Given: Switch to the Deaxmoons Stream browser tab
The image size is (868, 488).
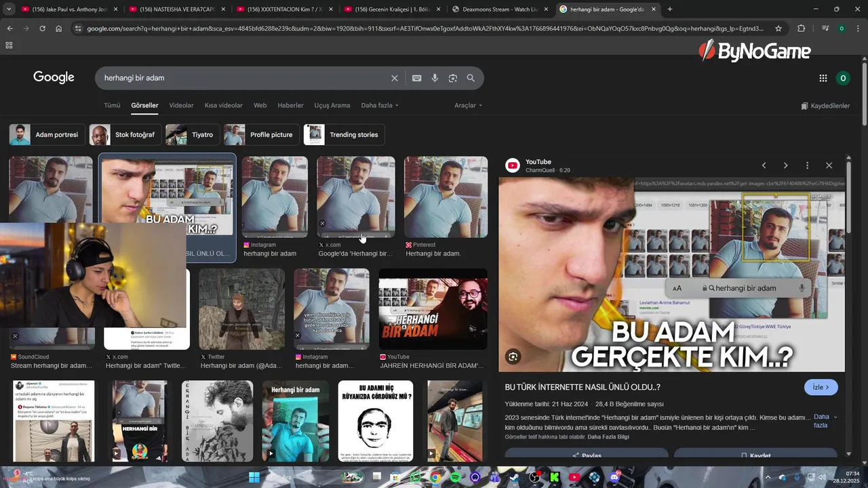Looking at the screenshot, I should tap(500, 9).
